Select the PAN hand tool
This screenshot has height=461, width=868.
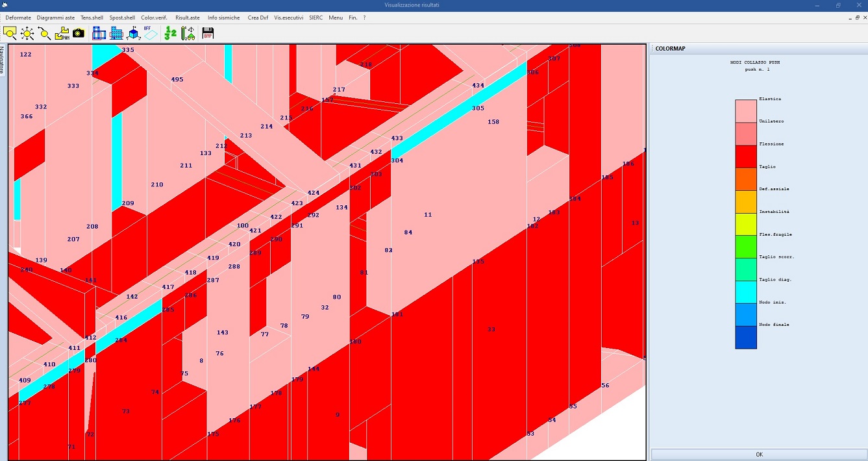click(62, 33)
